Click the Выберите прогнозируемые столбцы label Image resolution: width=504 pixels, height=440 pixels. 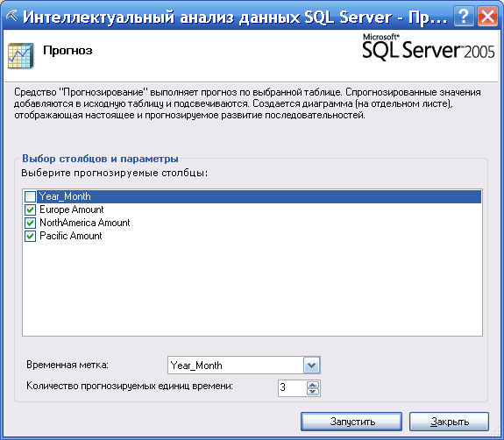pos(115,173)
